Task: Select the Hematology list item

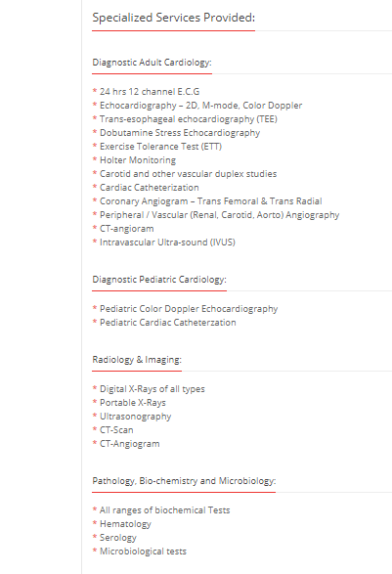Action: point(125,524)
